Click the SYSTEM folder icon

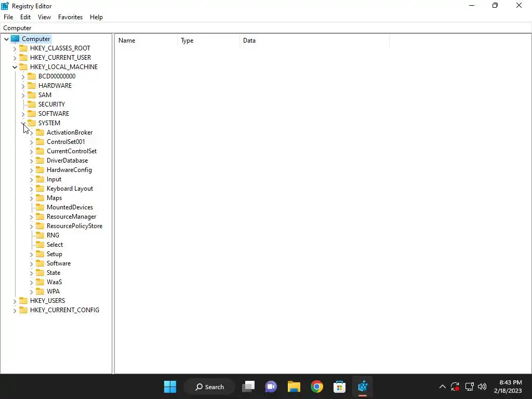pyautogui.click(x=32, y=123)
